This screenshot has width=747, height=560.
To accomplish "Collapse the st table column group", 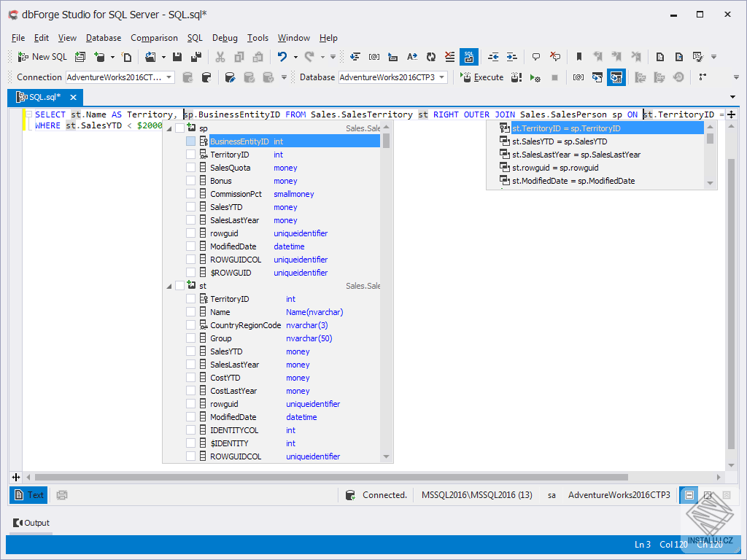I will click(x=169, y=286).
